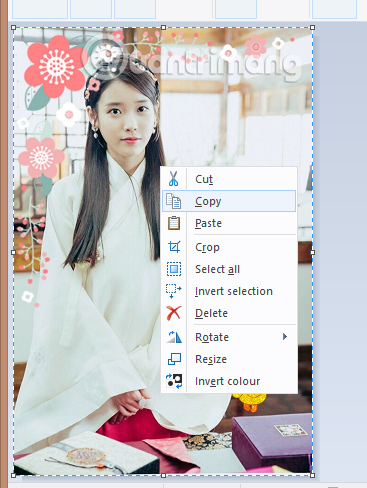Image resolution: width=367 pixels, height=488 pixels.
Task: Click the Resize squares icon
Action: point(174,359)
